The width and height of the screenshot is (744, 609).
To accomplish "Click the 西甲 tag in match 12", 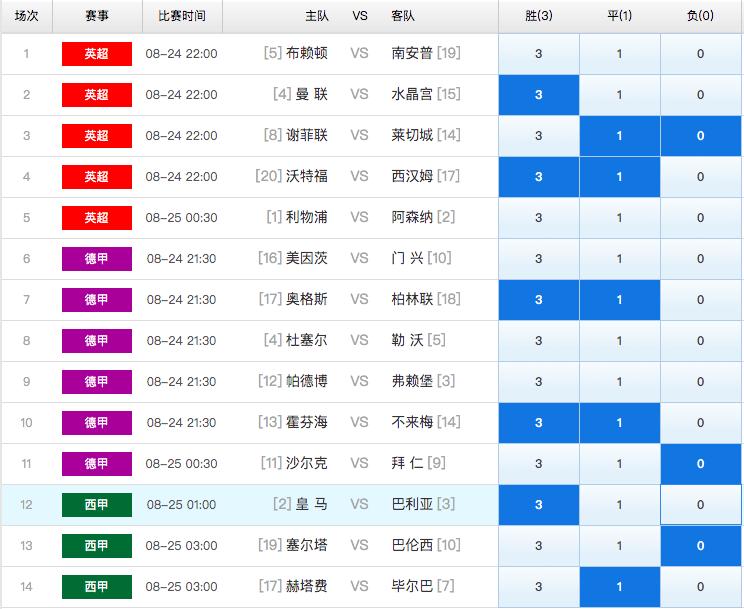I will coord(97,505).
